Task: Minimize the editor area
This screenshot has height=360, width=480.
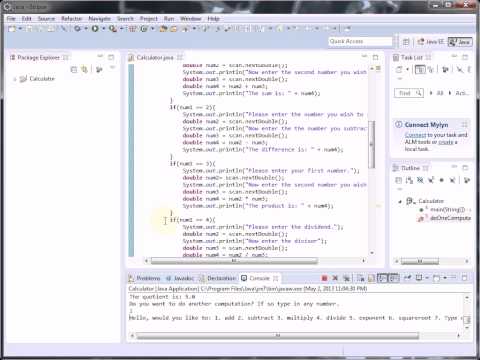Action: [365, 57]
